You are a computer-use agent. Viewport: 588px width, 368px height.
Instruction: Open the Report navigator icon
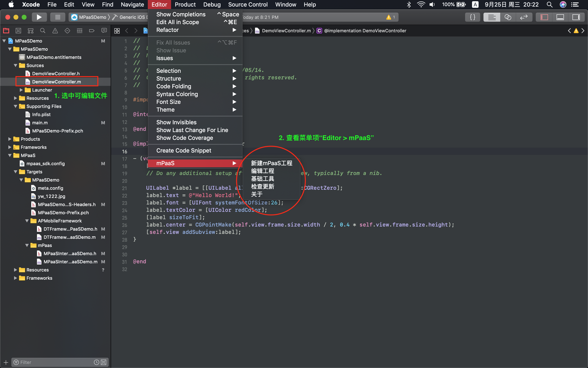pyautogui.click(x=104, y=31)
